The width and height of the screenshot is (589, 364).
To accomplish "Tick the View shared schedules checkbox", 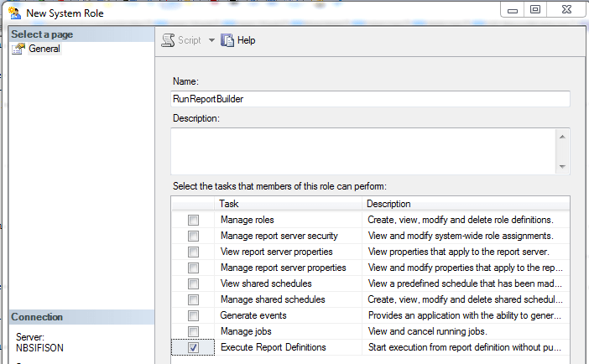I will coord(194,283).
